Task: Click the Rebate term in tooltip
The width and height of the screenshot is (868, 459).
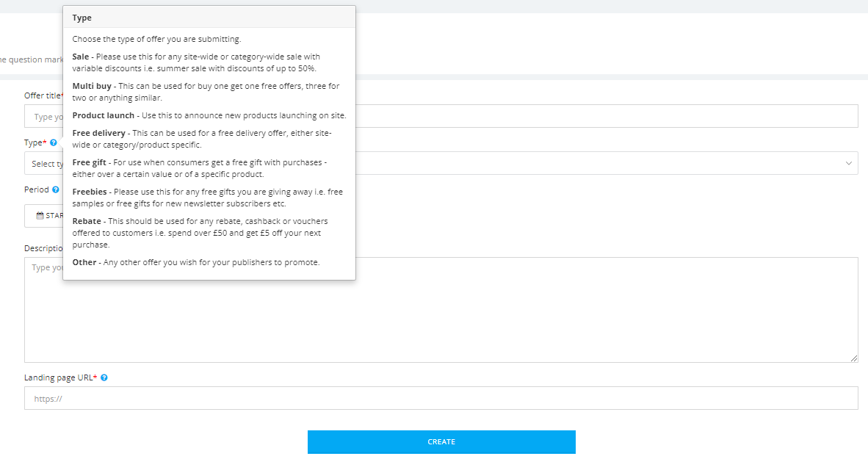Action: pos(87,221)
